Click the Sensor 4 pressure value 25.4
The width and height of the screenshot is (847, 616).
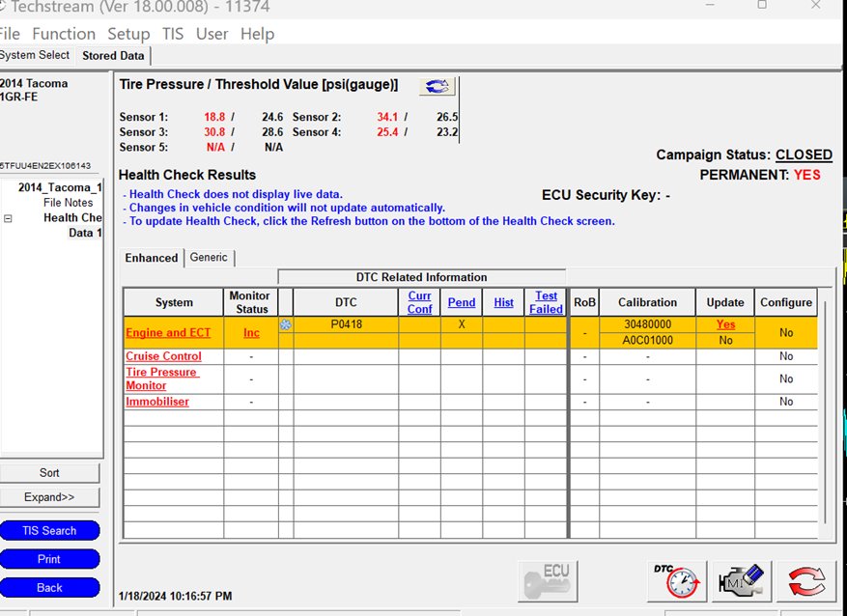click(387, 131)
